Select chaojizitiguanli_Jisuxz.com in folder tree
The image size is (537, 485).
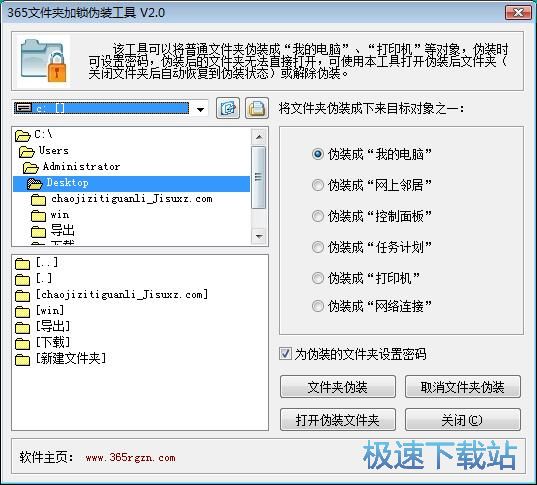132,199
